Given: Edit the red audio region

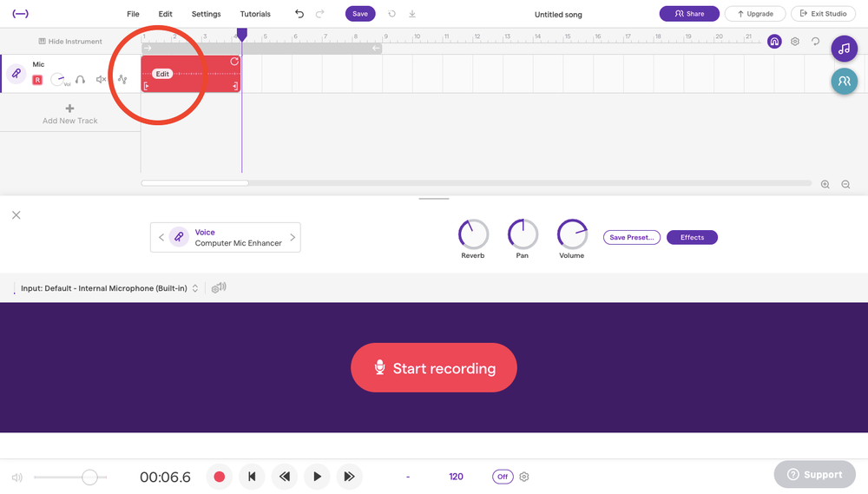Looking at the screenshot, I should click(162, 74).
